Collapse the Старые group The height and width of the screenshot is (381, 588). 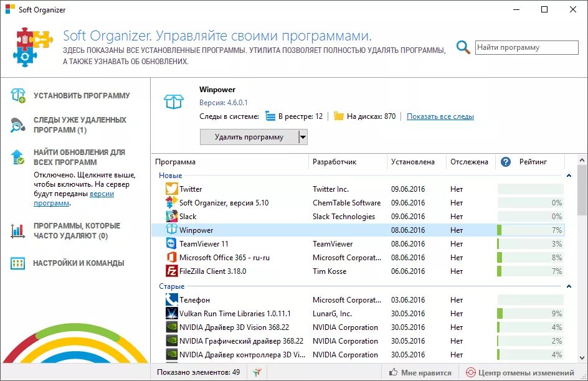click(x=569, y=286)
